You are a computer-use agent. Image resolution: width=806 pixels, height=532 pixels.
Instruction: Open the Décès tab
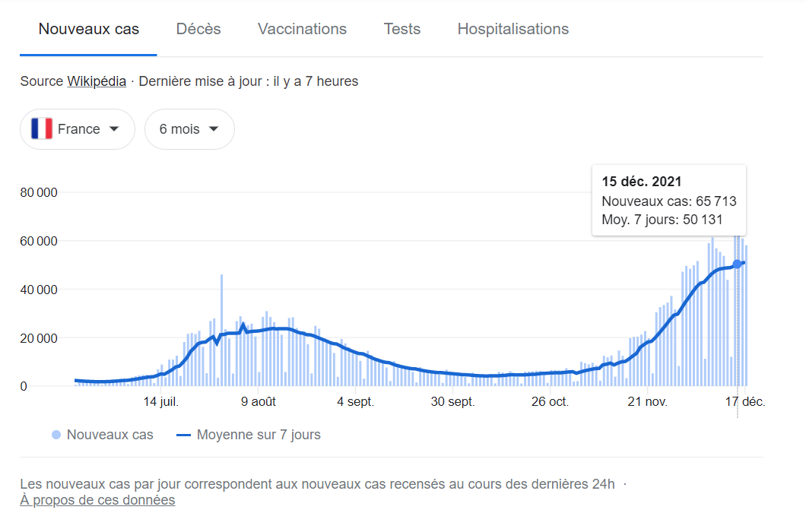tap(198, 30)
